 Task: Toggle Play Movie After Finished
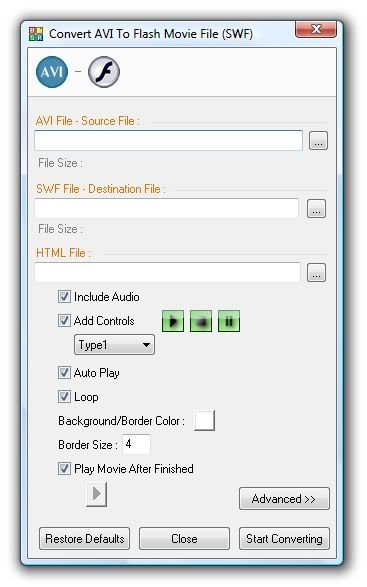(x=64, y=469)
